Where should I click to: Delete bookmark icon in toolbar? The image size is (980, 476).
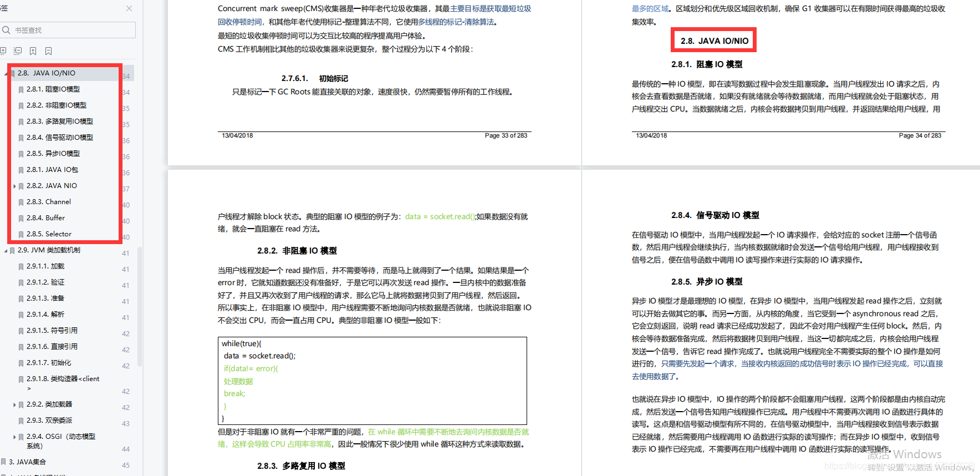tap(49, 51)
